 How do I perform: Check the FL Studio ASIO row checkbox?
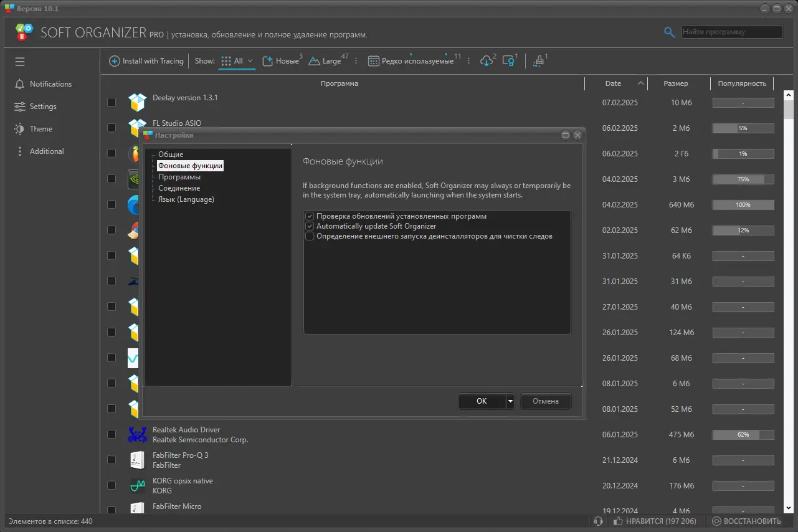point(112,128)
